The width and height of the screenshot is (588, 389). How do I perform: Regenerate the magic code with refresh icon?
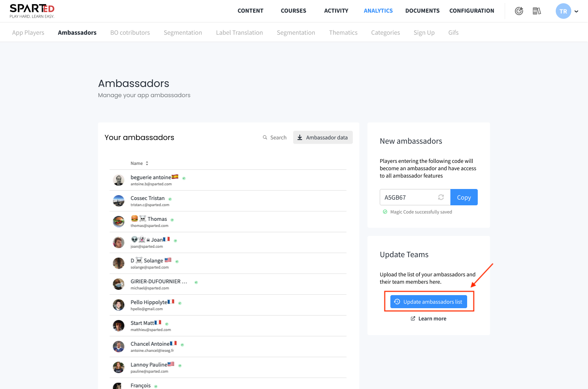point(441,197)
